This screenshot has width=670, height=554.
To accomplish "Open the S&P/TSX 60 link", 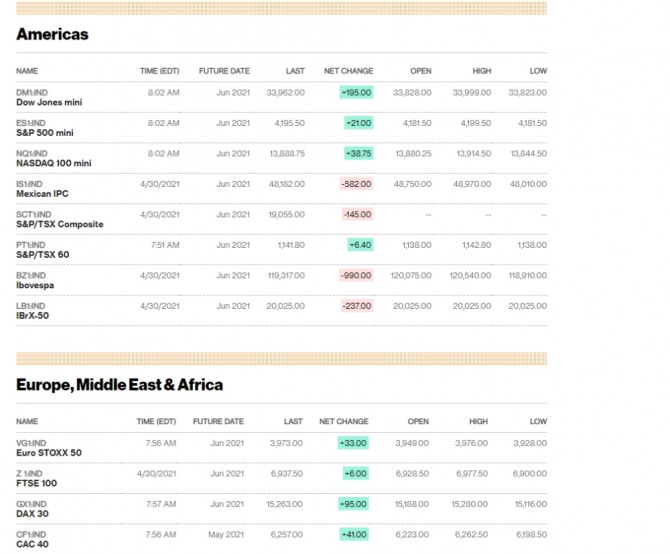I will tap(43, 255).
